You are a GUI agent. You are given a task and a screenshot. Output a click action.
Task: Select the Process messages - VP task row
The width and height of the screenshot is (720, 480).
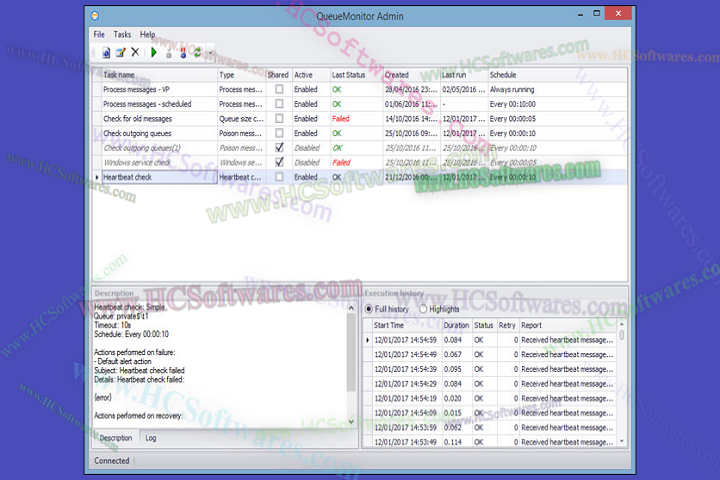pyautogui.click(x=360, y=89)
